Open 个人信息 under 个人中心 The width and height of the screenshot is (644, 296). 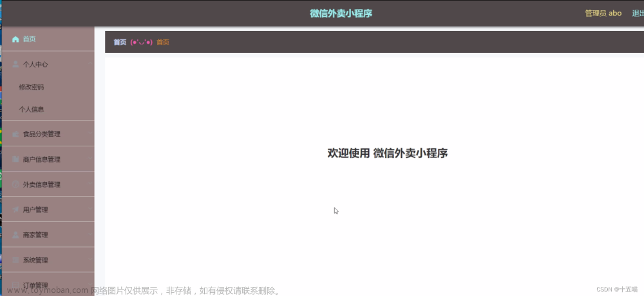click(x=31, y=110)
